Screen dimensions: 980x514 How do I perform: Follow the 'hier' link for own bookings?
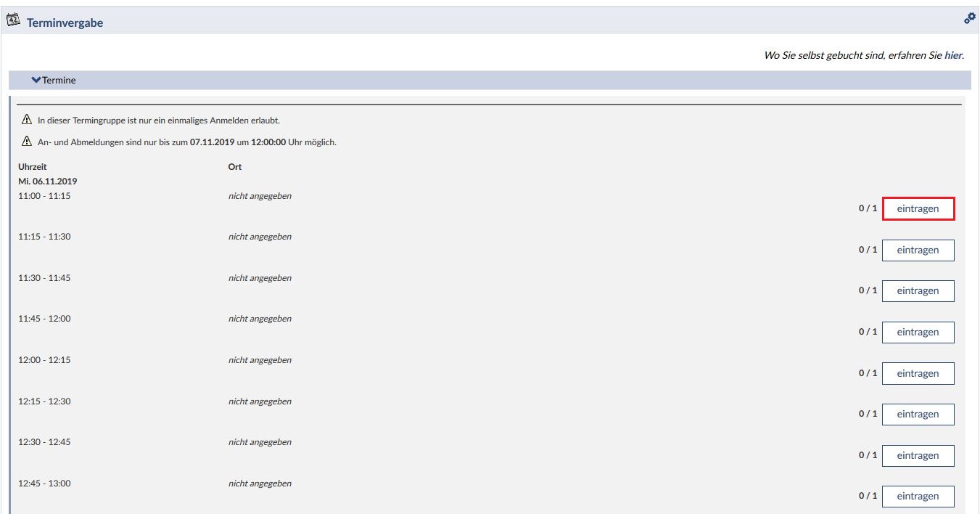point(953,55)
